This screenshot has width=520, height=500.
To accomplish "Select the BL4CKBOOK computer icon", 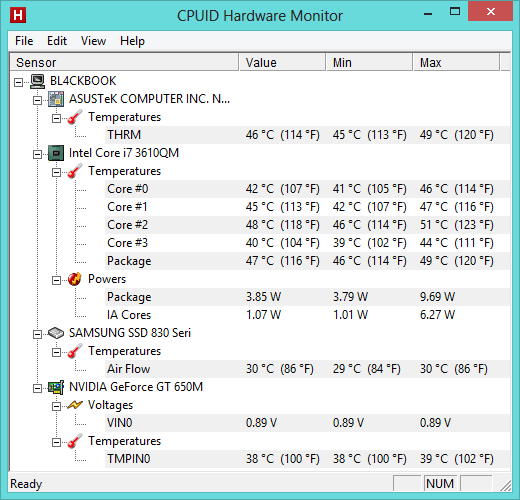I will point(37,81).
